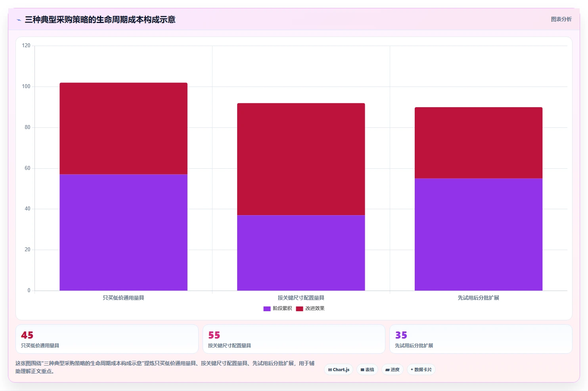Click the purple segment of 先试用后分批扩展 bar
This screenshot has height=391, width=588.
(x=479, y=235)
